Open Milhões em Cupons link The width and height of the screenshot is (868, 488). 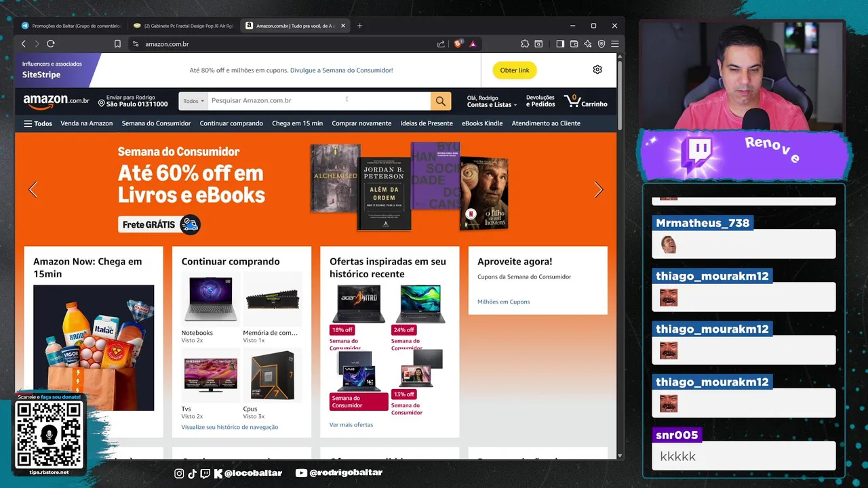point(503,302)
